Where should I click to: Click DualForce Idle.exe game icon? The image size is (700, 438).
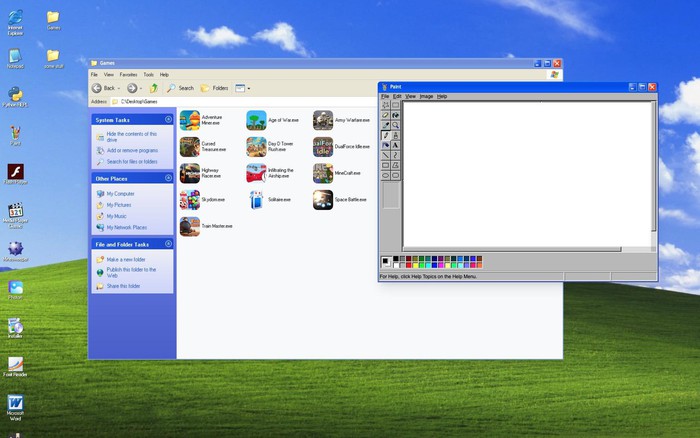pyautogui.click(x=323, y=147)
